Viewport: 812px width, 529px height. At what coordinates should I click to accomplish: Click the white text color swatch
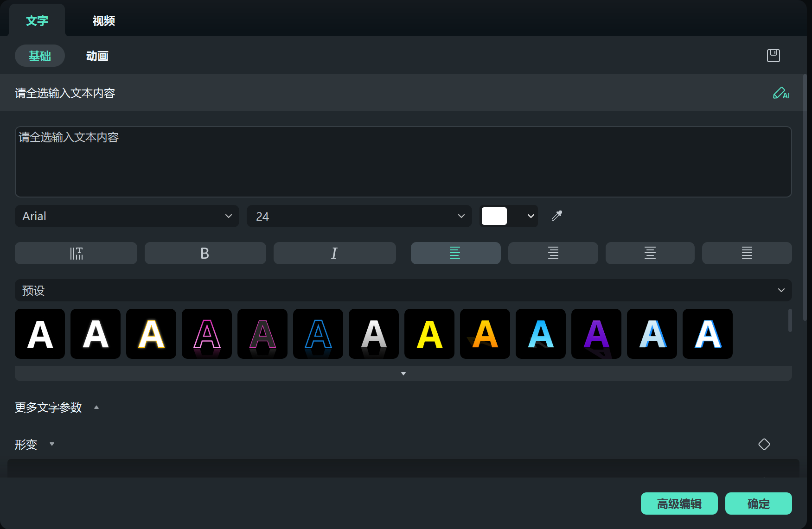[494, 216]
